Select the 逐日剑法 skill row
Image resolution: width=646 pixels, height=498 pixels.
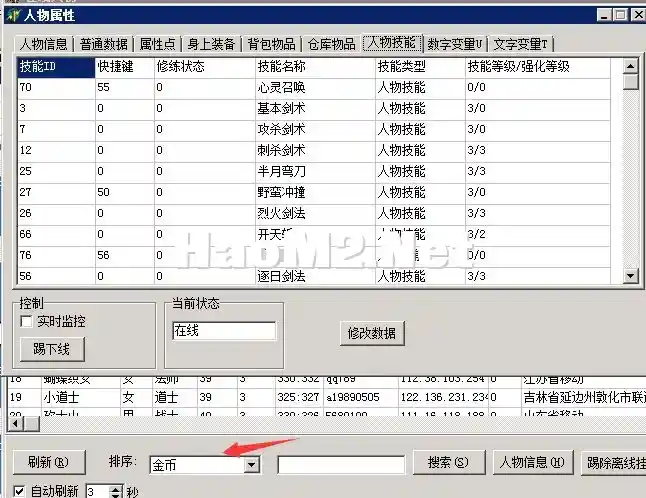click(314, 276)
